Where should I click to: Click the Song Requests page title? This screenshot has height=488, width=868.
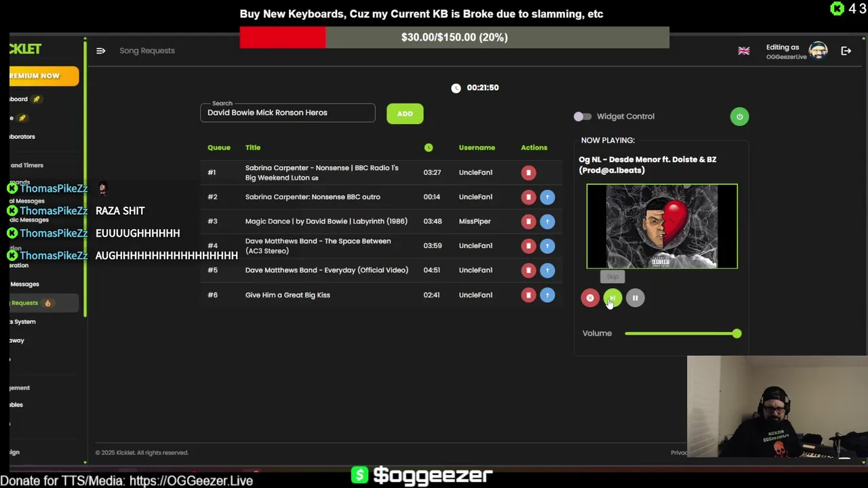[x=147, y=51]
